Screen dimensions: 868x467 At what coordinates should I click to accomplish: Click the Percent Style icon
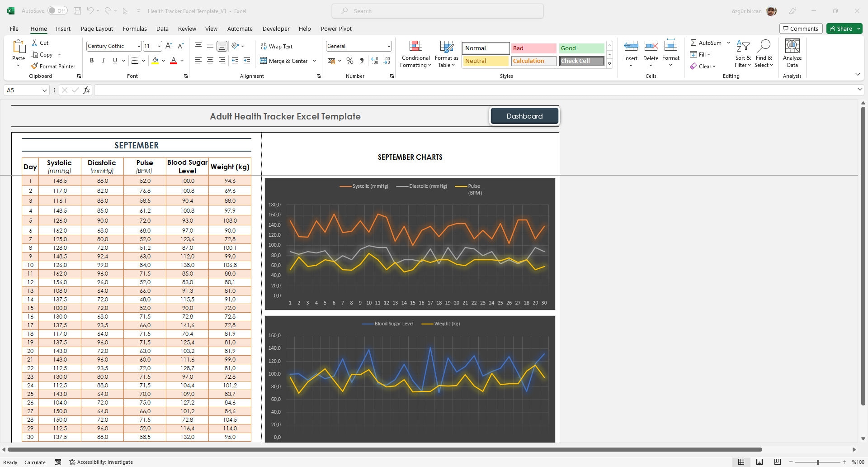coord(349,61)
